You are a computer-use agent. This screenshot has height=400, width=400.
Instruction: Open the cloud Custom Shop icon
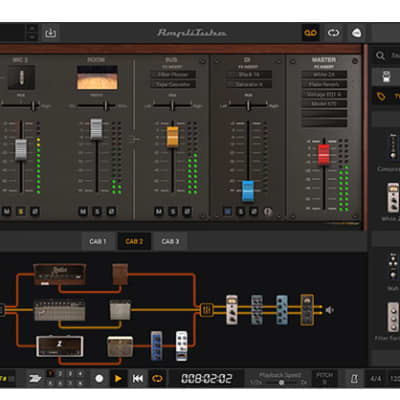[357, 33]
